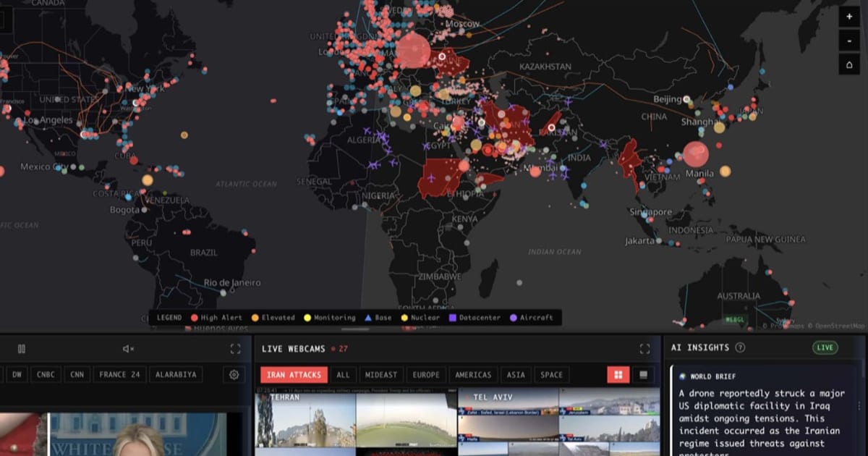Select the red highlighted Sudan region
This screenshot has height=456, width=868.
441,177
